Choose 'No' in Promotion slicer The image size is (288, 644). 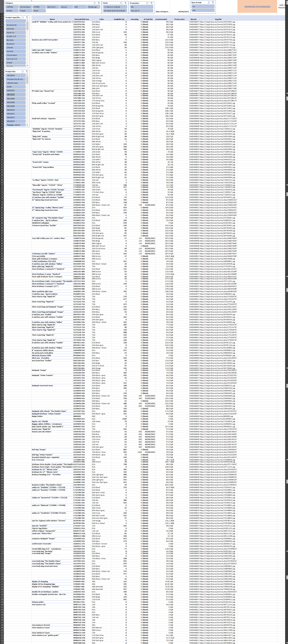[142, 7]
